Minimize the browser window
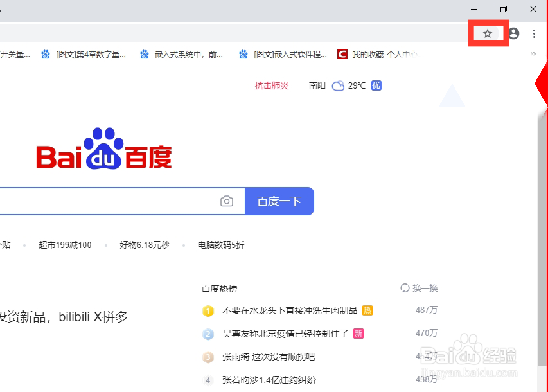 (x=474, y=9)
